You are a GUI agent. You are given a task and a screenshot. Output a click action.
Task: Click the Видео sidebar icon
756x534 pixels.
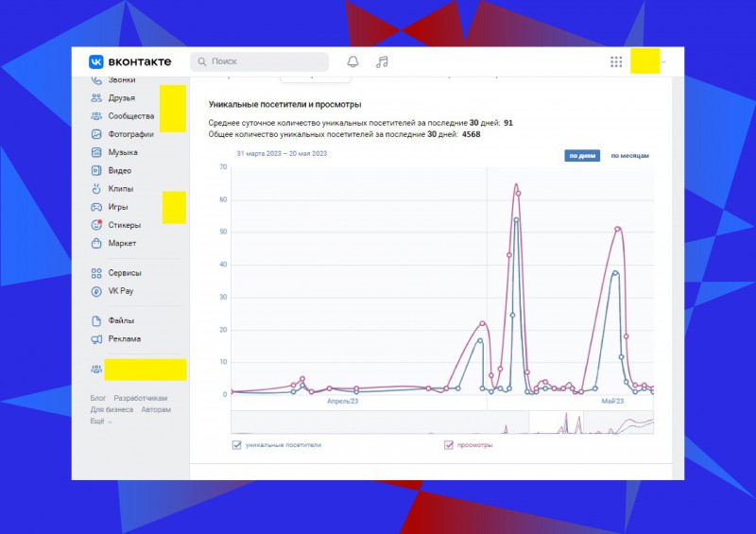(96, 170)
